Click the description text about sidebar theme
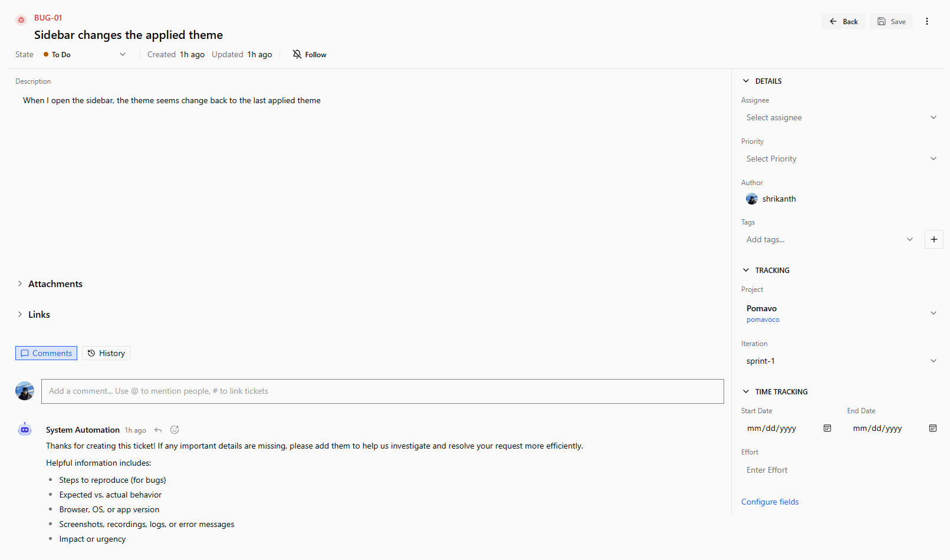This screenshot has width=950, height=560. tap(172, 100)
